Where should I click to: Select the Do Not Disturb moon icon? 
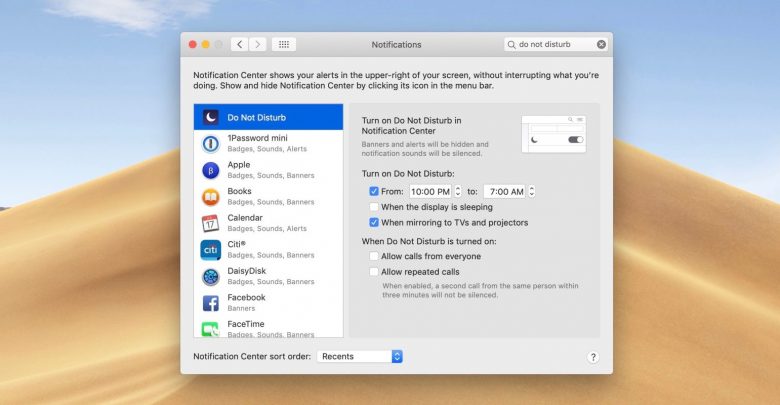click(x=211, y=117)
